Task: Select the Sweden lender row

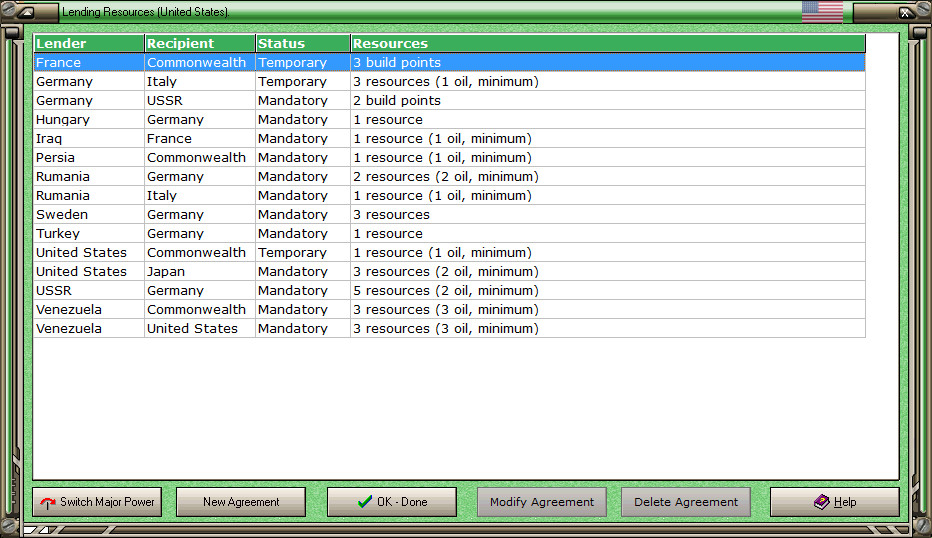Action: click(449, 215)
